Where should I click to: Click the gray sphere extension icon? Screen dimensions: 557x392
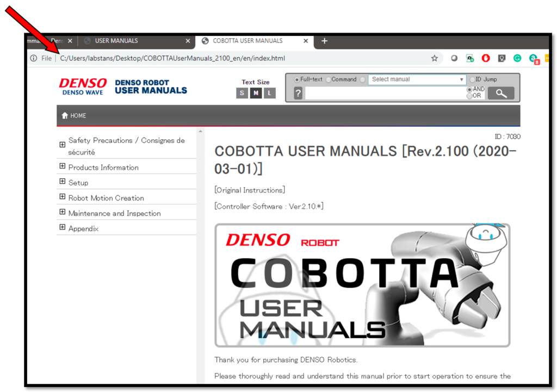pyautogui.click(x=454, y=58)
